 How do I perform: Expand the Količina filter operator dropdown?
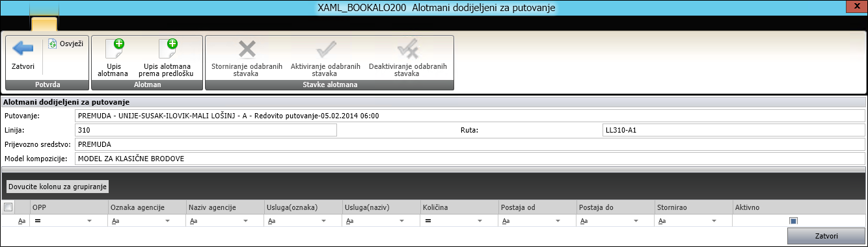(x=480, y=222)
